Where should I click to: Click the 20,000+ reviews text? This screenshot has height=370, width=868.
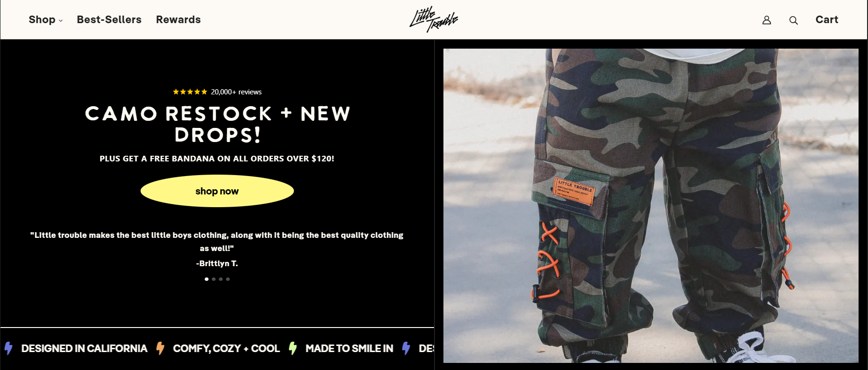pos(236,92)
